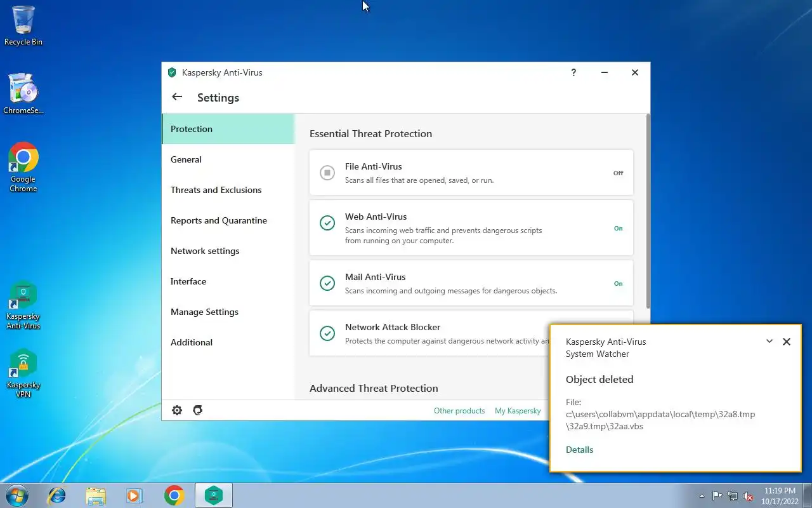Open the General settings section

coord(228,159)
